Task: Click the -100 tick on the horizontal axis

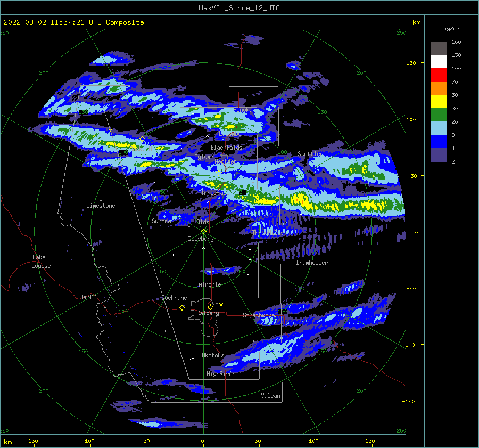Action: (x=88, y=441)
